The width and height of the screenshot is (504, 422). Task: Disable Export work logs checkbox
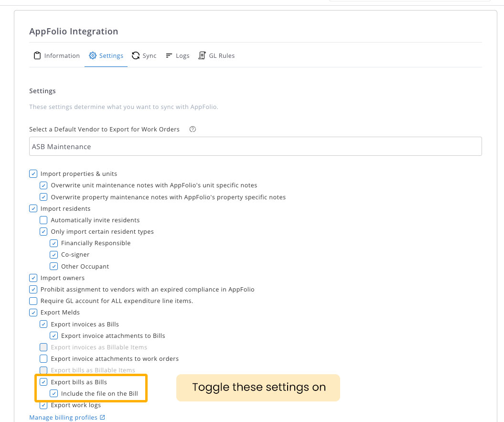43,405
